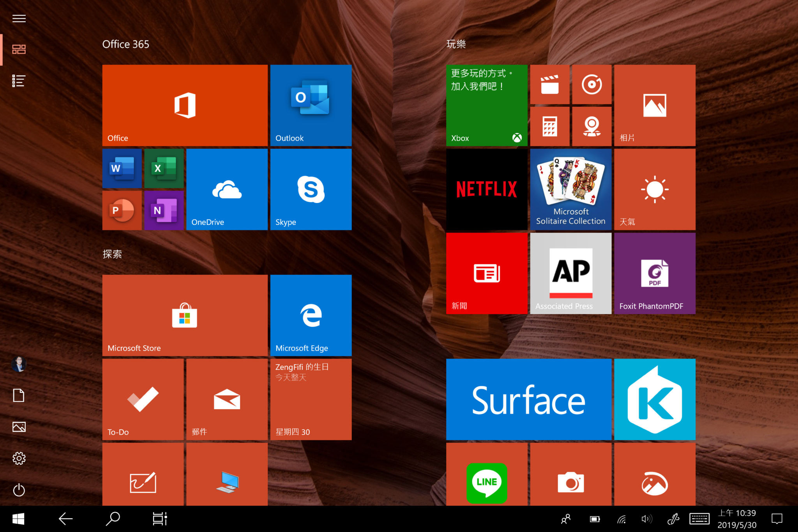
Task: Open the 天氣 weather tile
Action: tap(655, 189)
